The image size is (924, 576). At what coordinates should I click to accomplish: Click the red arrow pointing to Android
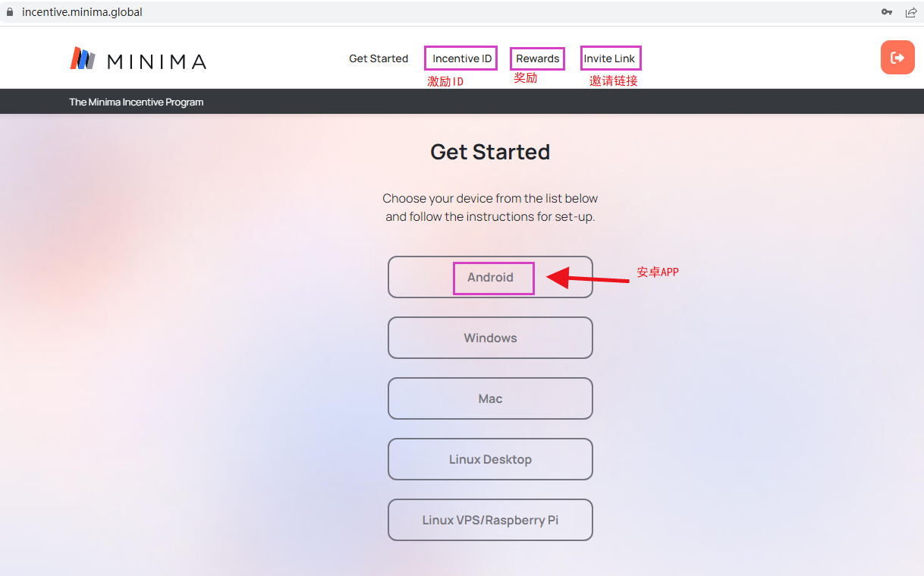(x=588, y=278)
